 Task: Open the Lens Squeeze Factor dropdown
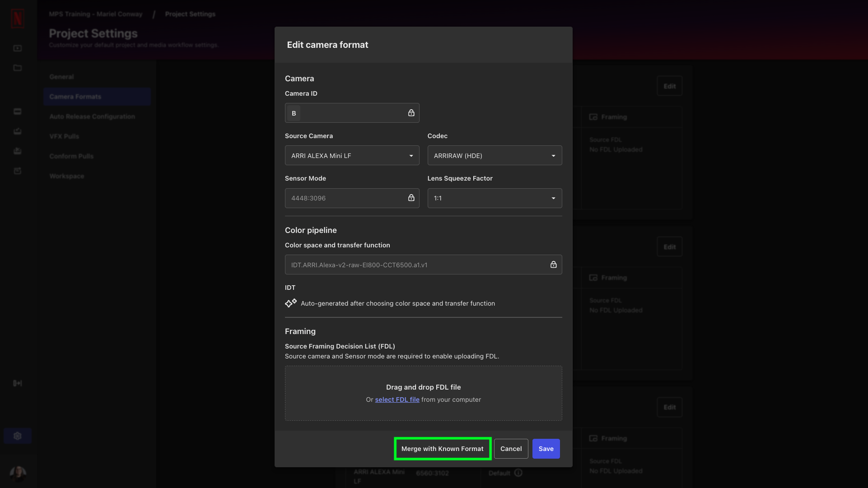(495, 198)
